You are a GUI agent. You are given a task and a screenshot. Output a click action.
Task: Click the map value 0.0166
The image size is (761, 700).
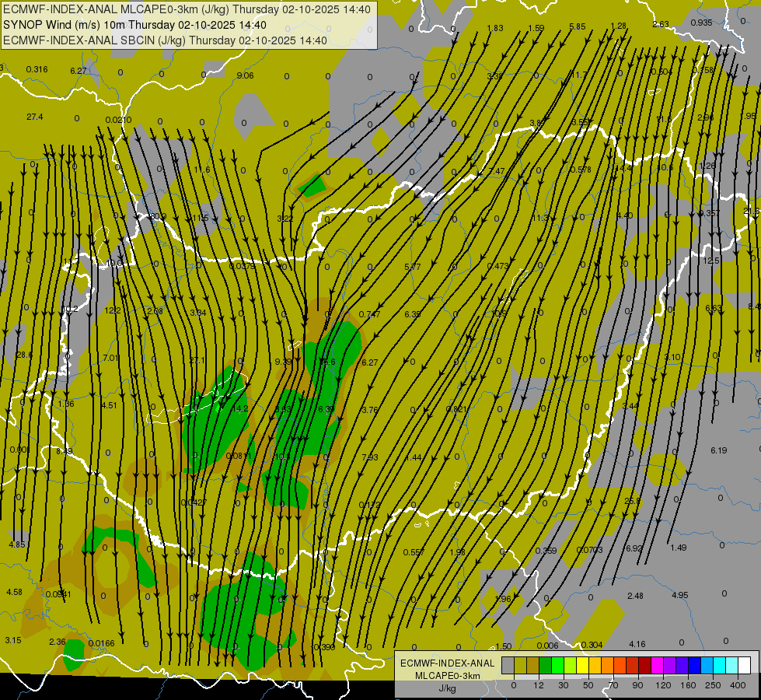pos(101,644)
